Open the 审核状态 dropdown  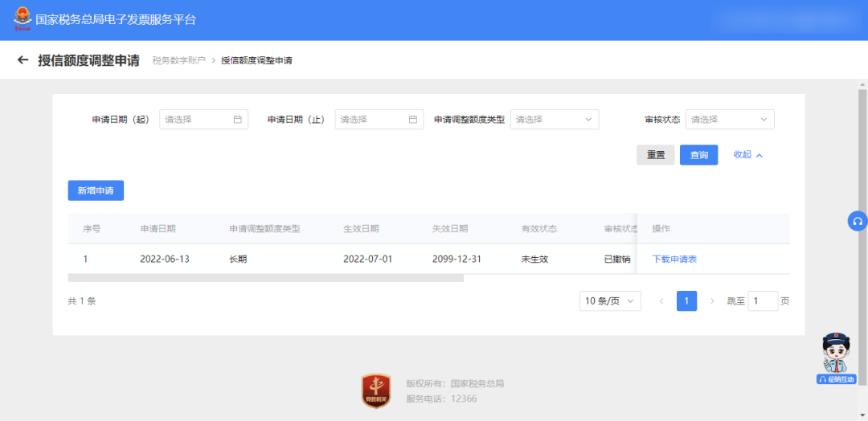point(729,120)
